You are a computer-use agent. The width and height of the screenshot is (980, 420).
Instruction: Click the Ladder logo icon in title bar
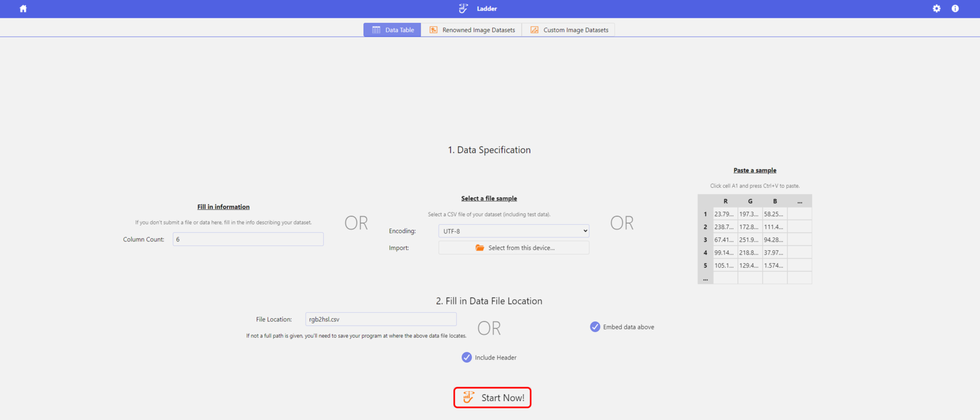pyautogui.click(x=463, y=9)
